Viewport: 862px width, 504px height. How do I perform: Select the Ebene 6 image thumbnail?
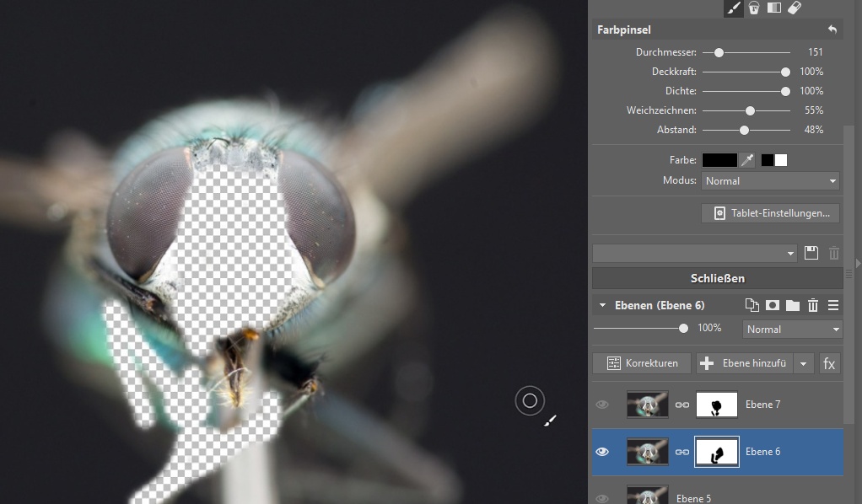[648, 451]
